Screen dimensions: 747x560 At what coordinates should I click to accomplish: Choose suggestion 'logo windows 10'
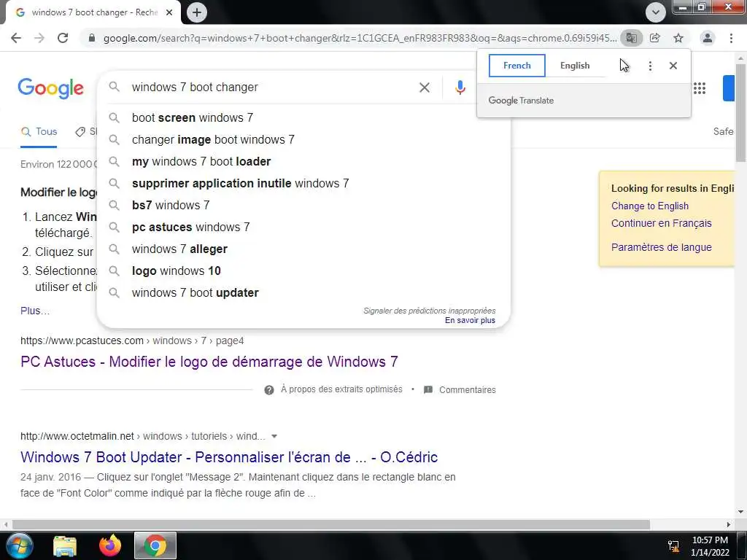click(303, 271)
